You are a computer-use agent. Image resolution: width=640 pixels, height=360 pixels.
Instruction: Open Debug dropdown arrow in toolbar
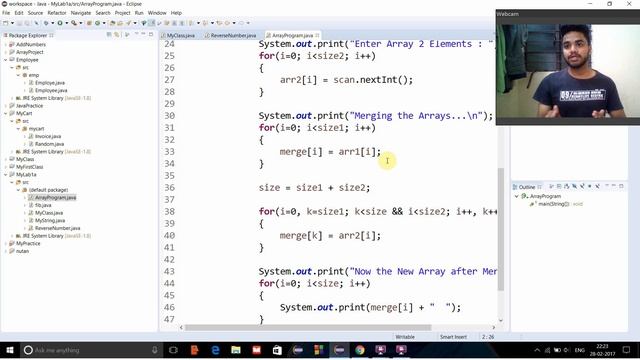click(53, 23)
